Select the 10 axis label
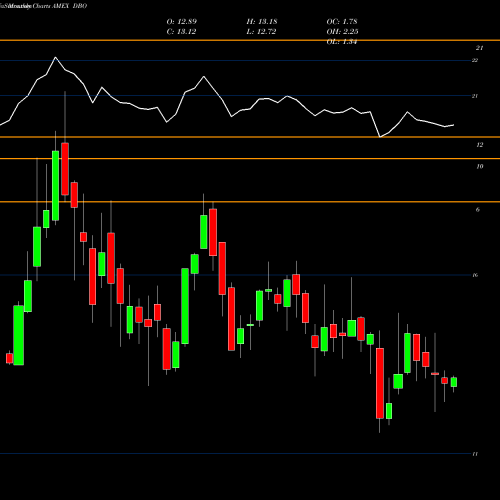The width and height of the screenshot is (500, 500). (x=479, y=166)
